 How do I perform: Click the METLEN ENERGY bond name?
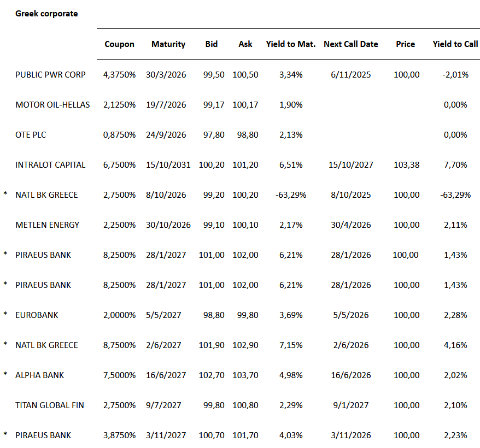pyautogui.click(x=47, y=225)
